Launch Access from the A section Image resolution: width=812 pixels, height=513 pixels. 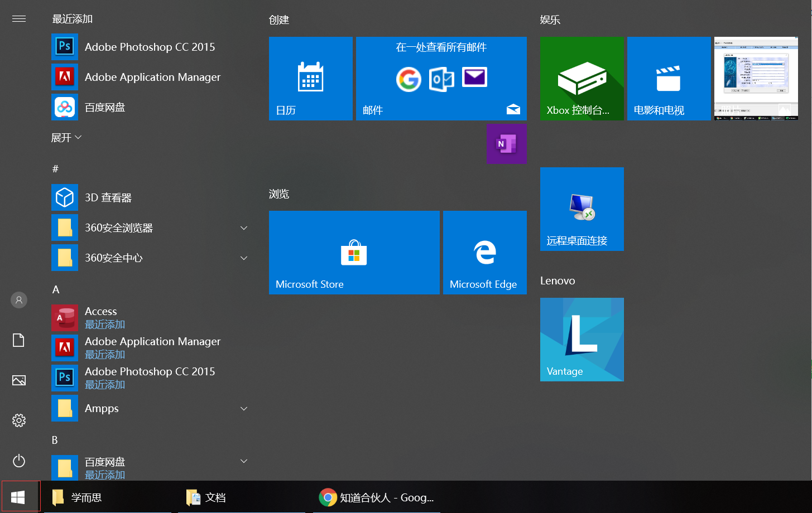pyautogui.click(x=151, y=318)
